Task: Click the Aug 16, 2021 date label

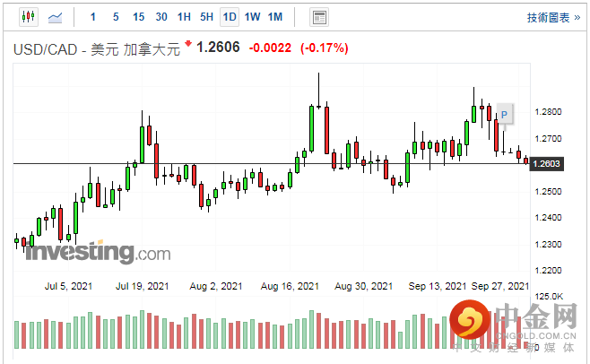Action: 291,286
